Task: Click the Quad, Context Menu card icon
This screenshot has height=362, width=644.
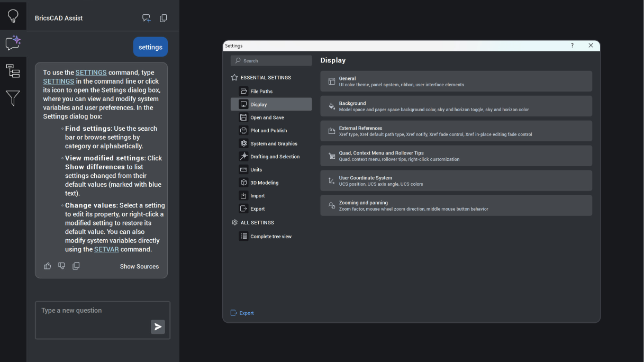Action: (332, 156)
